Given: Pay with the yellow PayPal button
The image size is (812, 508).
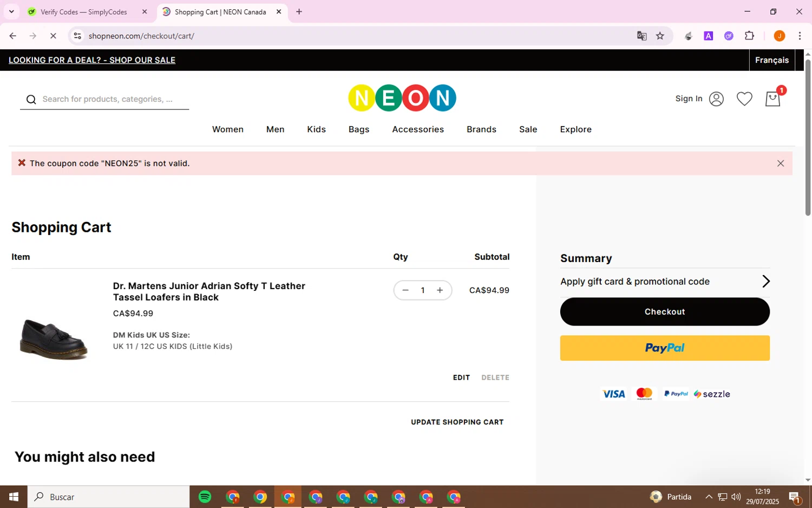Looking at the screenshot, I should 665,348.
